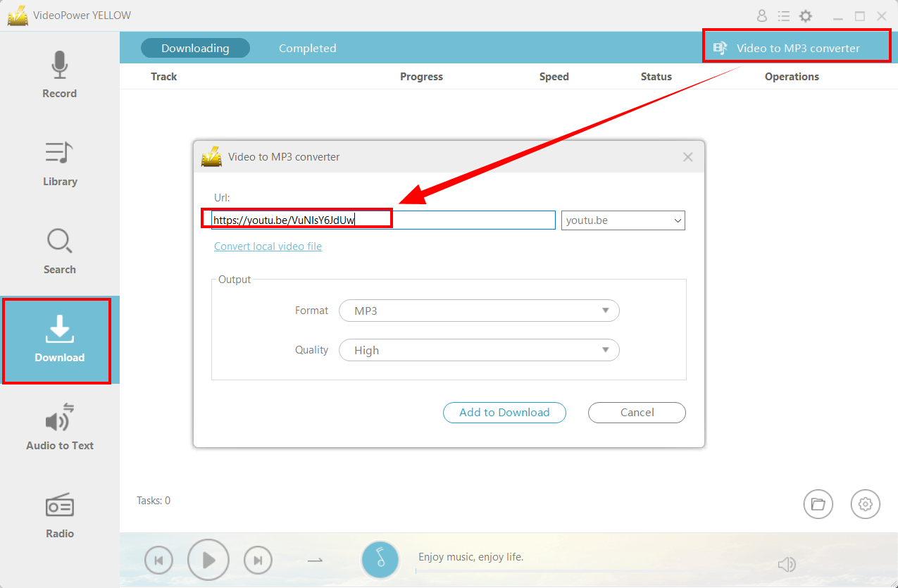Skip to the next track

258,561
